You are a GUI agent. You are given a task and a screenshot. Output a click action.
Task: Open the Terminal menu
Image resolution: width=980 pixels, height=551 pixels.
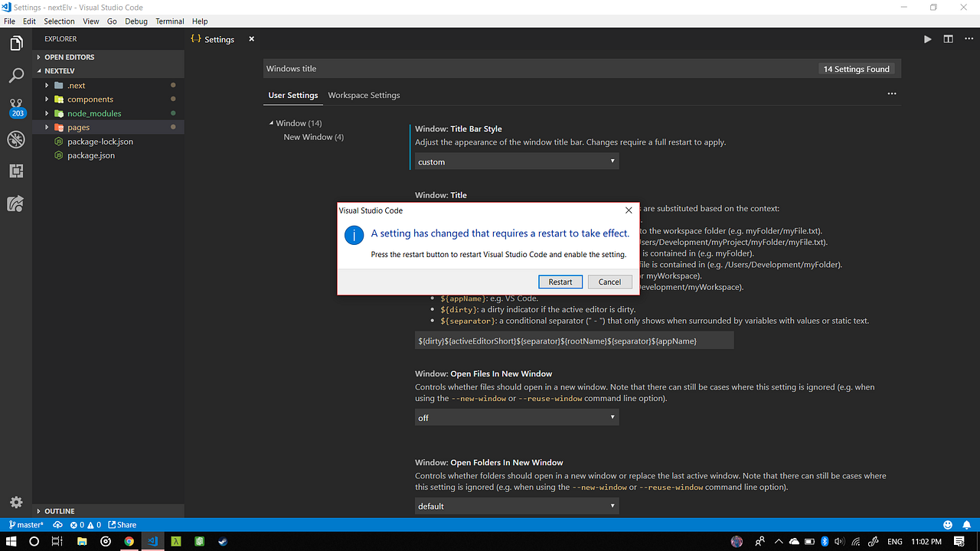169,21
